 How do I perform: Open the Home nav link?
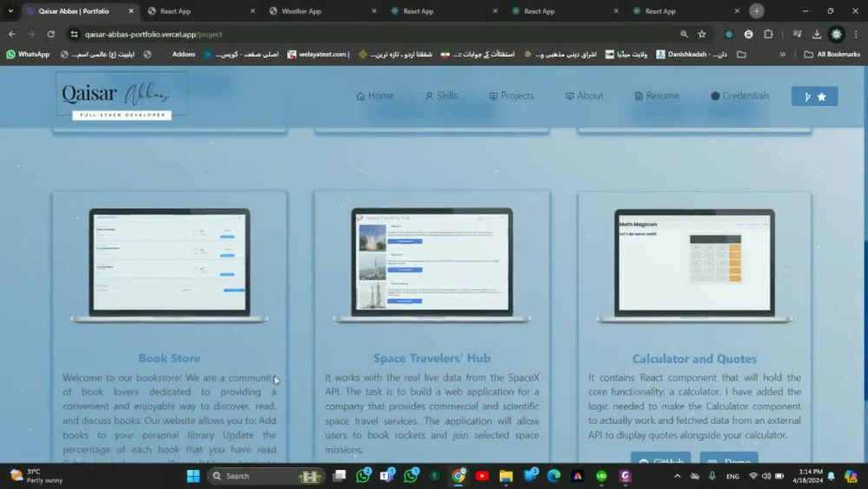[x=375, y=96]
